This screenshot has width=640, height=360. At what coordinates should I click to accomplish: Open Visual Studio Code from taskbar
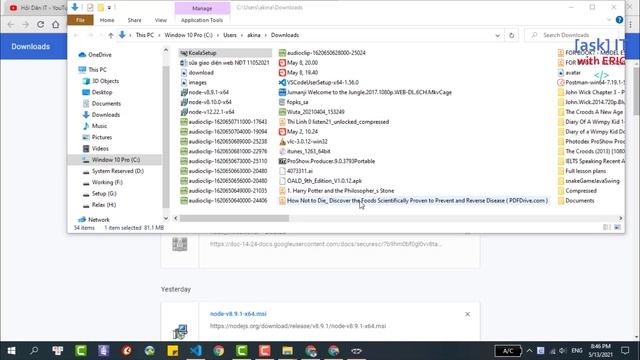[196, 351]
